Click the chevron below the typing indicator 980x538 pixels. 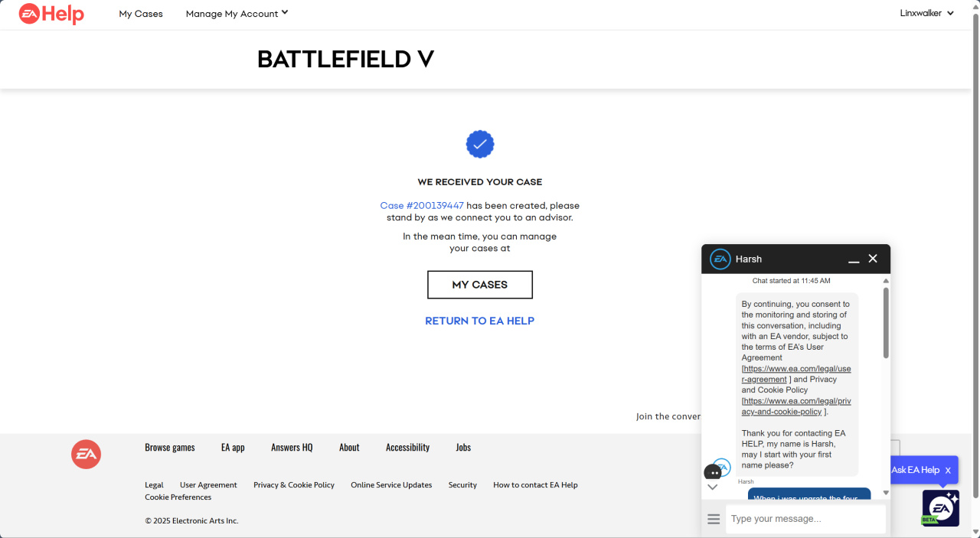713,487
